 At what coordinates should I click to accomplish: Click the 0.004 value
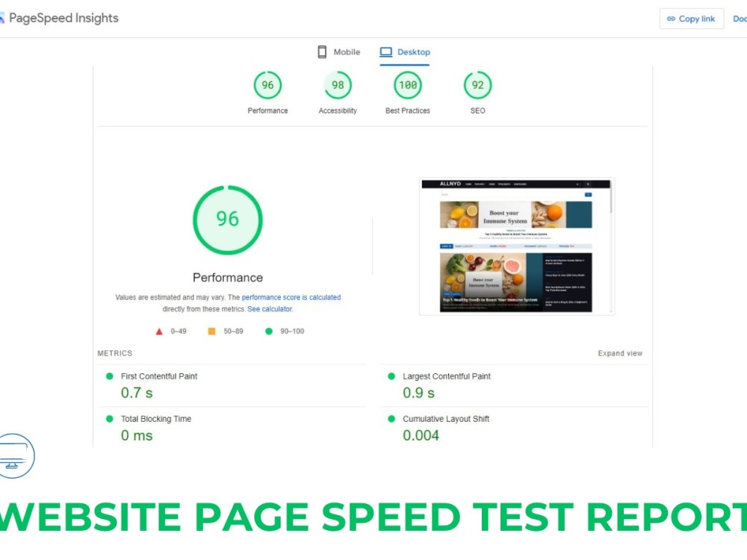point(421,436)
